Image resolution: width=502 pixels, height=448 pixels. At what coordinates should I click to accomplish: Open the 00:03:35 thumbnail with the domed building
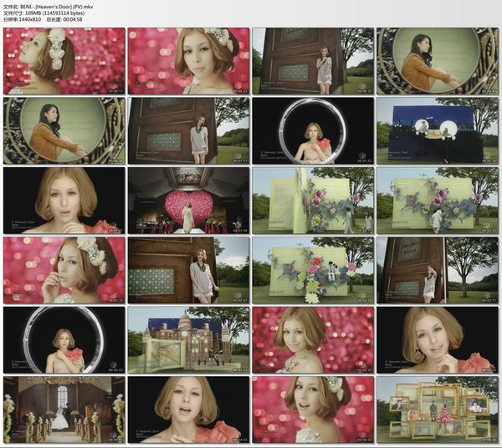tap(188, 340)
